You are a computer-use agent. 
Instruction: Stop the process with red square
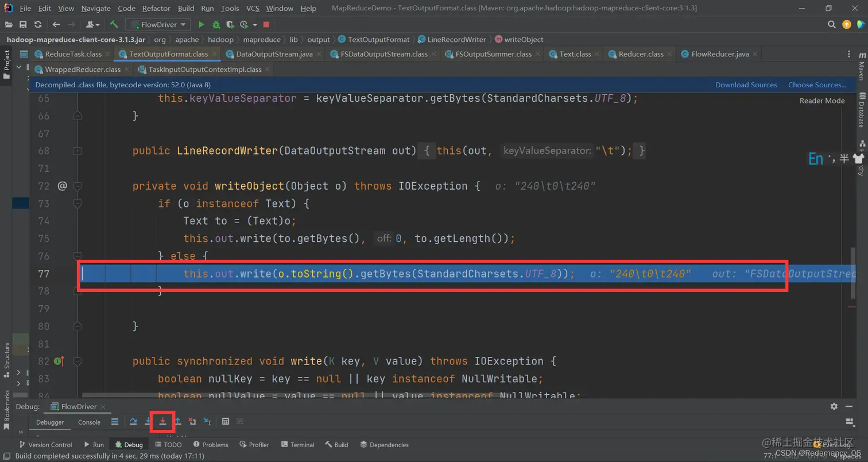266,25
